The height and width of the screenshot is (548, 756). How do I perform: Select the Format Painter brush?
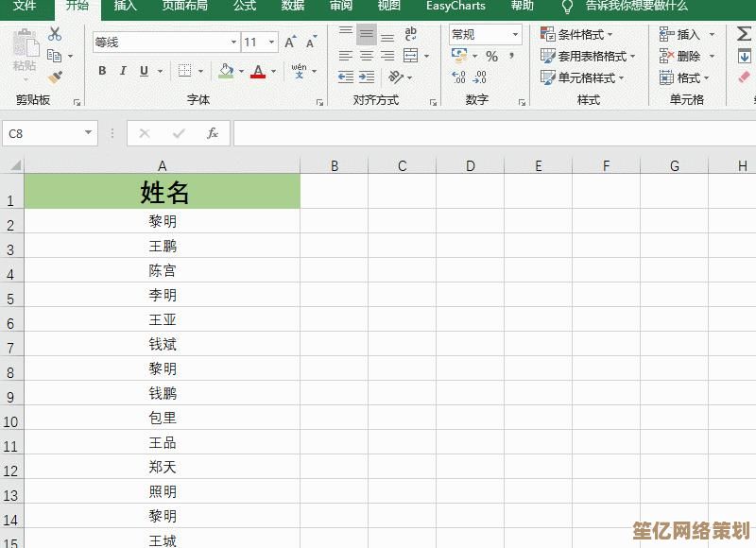click(x=55, y=77)
